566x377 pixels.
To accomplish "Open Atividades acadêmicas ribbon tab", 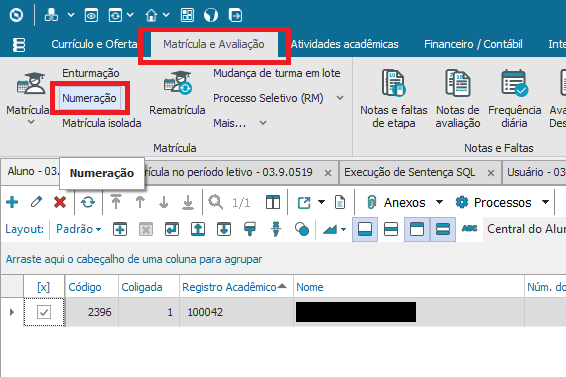I will click(x=345, y=44).
